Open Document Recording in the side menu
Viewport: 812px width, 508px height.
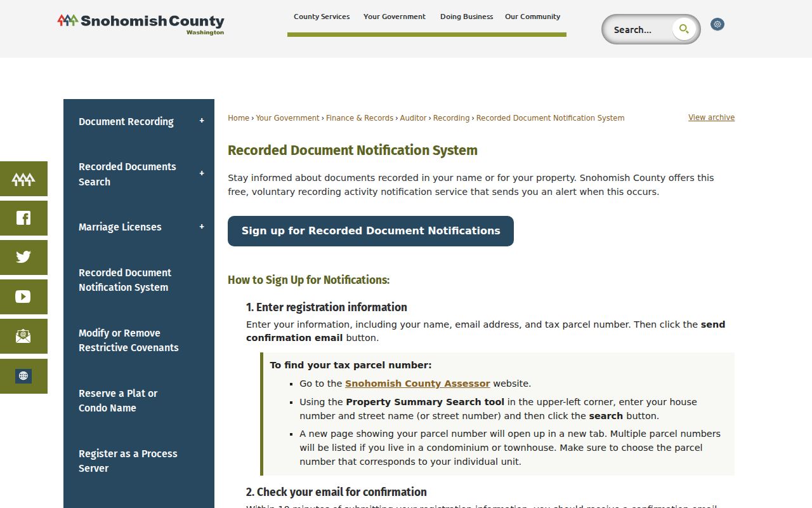[x=126, y=121]
